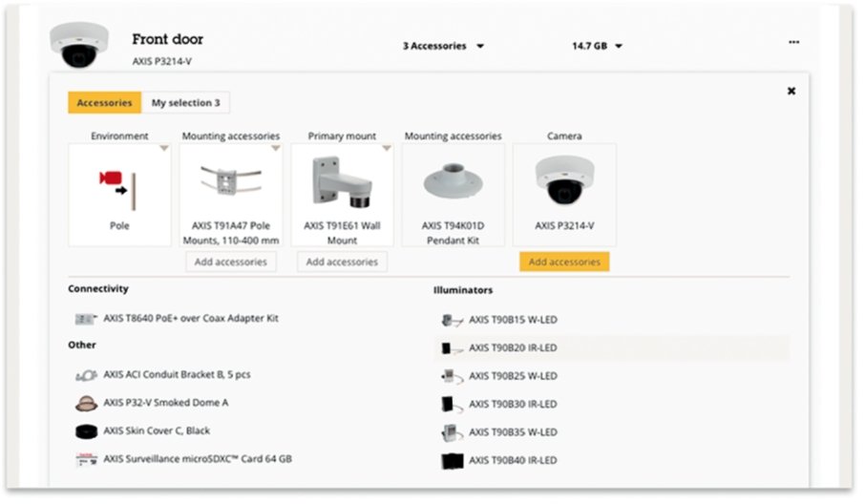Select the AXIS T91A47 Pole Mounts card

click(x=231, y=195)
